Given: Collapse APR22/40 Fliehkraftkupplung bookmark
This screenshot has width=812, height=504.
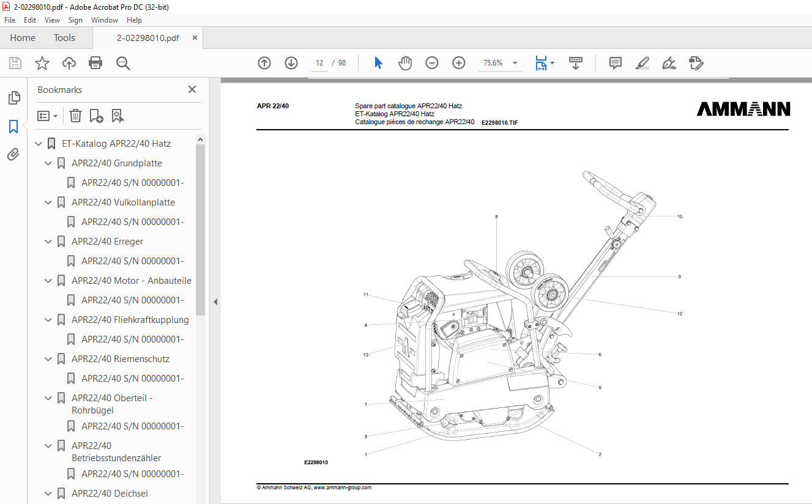Looking at the screenshot, I should (48, 321).
